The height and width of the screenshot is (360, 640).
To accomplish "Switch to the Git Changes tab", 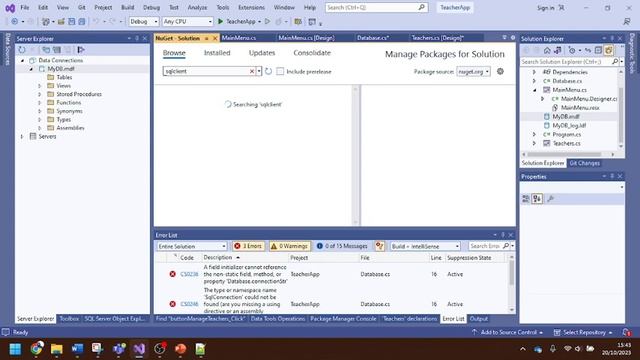I will (584, 163).
